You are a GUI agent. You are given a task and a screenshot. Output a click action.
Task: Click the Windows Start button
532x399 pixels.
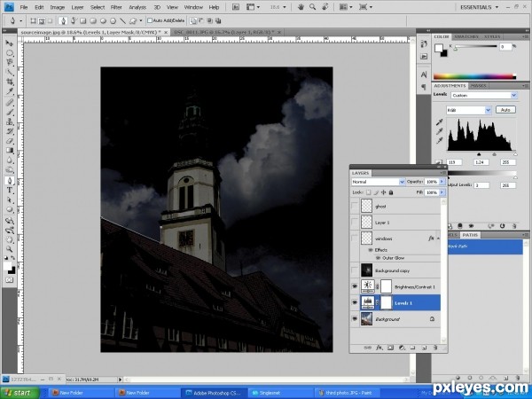tap(20, 393)
